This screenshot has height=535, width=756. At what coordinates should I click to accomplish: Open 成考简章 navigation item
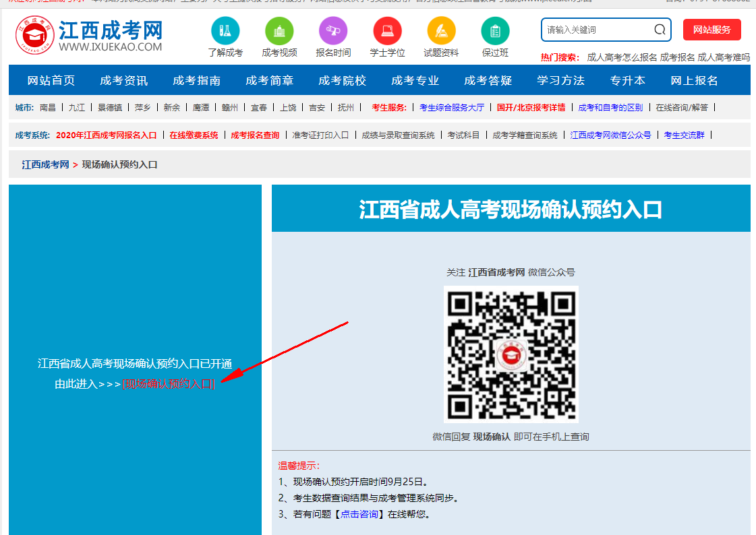(270, 80)
